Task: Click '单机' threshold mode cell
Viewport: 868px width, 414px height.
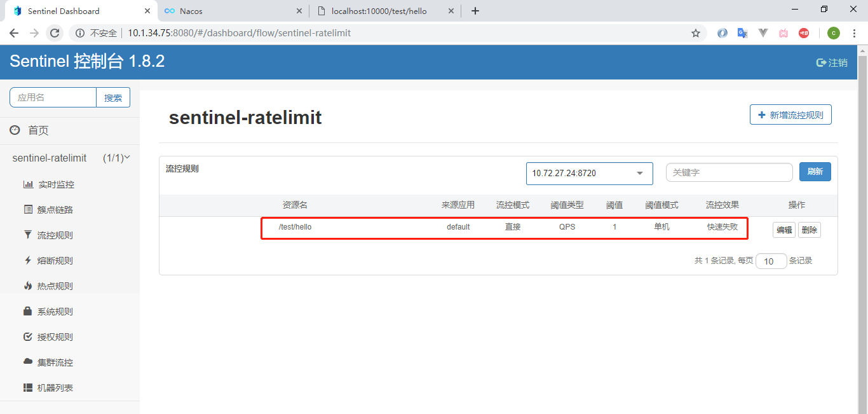Action: (661, 227)
